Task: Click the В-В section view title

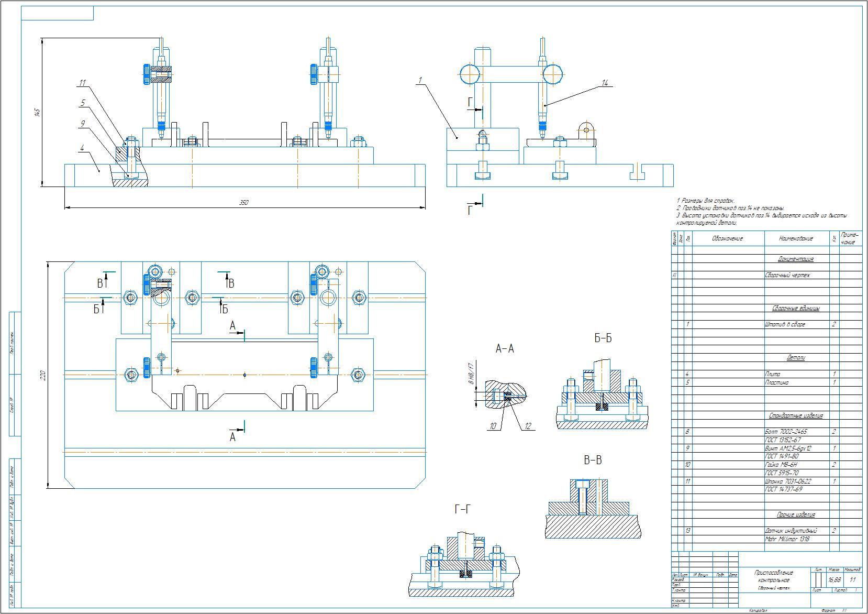Action: click(593, 460)
